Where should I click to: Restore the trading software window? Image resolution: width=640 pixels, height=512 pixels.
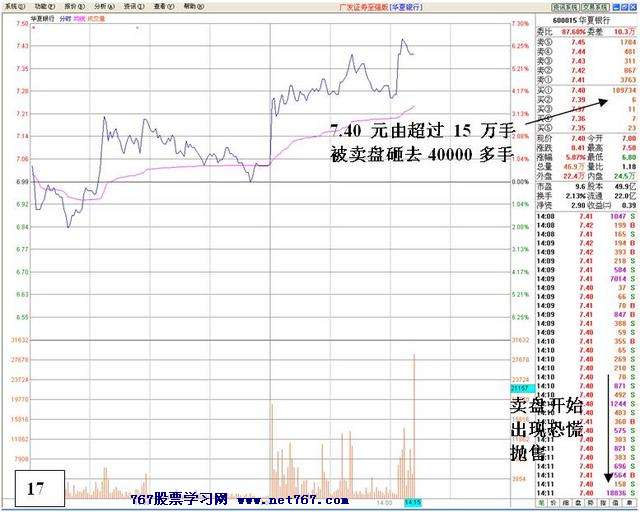pos(624,7)
